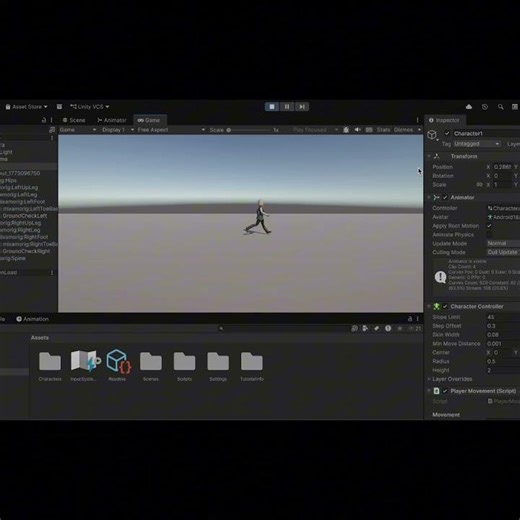Open the Play Focused dropdown
Image resolution: width=520 pixels, height=520 pixels.
coord(315,130)
